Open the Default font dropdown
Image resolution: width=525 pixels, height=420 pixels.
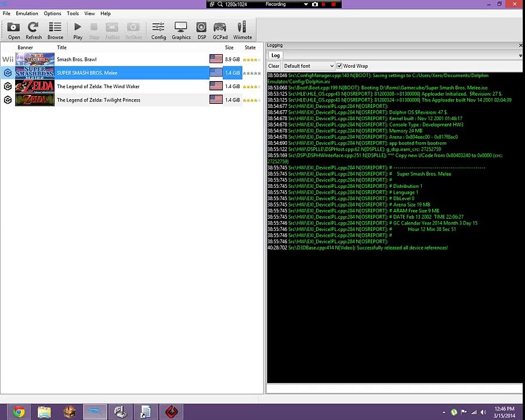(309, 66)
